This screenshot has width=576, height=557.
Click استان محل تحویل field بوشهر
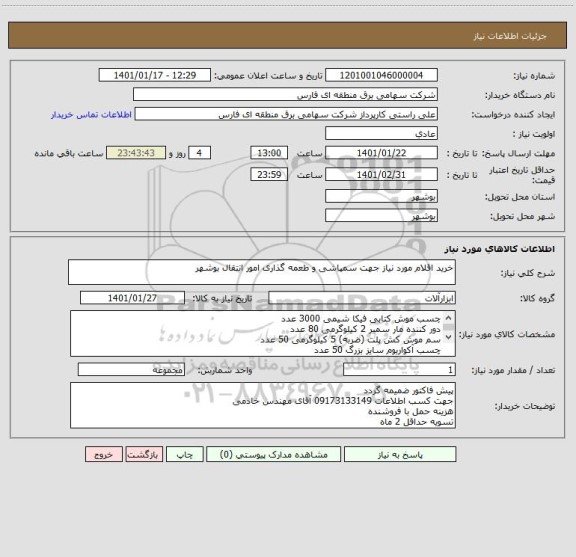[381, 197]
